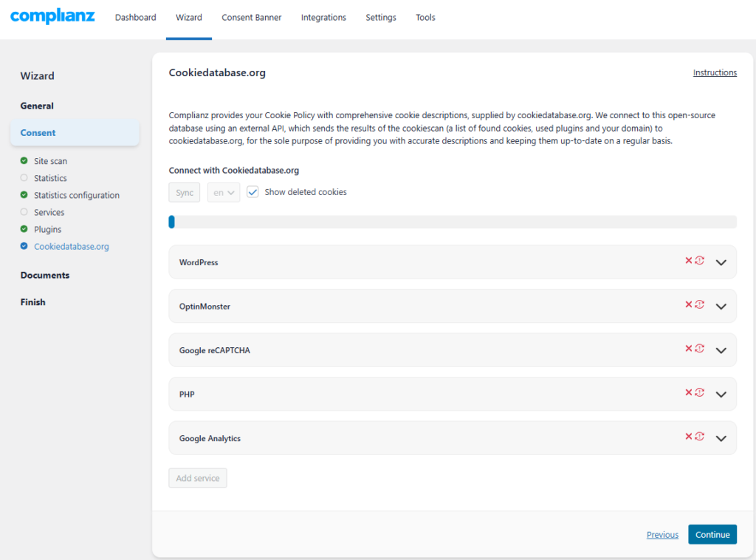Screen dimensions: 756x560
Task: Click the sync status icon on Google Analytics row
Action: 700,436
